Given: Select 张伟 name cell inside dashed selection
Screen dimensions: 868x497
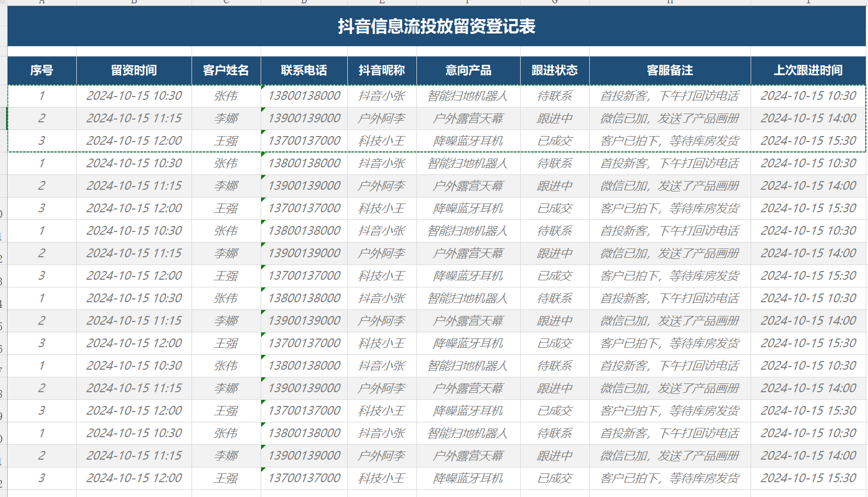Looking at the screenshot, I should (x=226, y=96).
